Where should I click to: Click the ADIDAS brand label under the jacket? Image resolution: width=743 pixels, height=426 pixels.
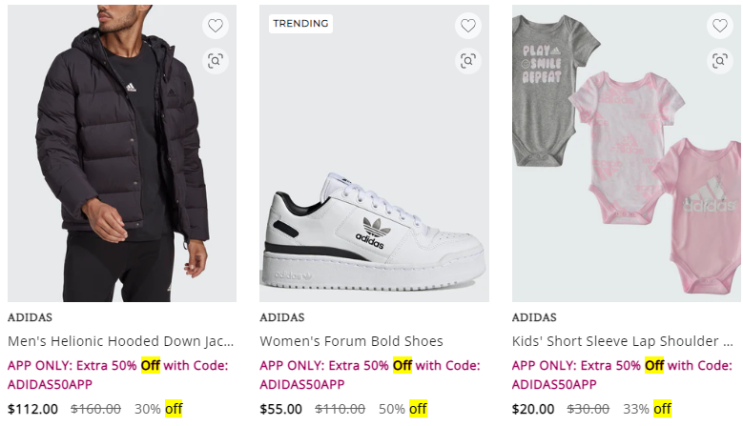[31, 318]
